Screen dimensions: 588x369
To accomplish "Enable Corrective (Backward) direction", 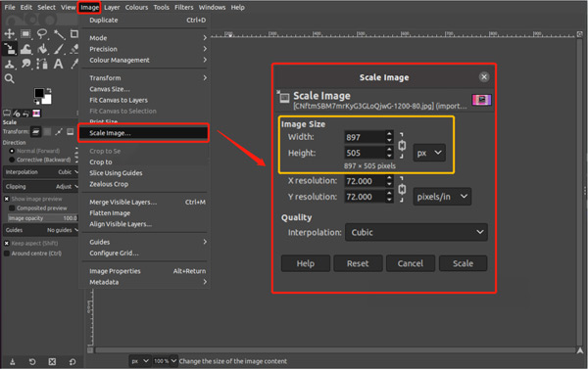I will (x=12, y=160).
